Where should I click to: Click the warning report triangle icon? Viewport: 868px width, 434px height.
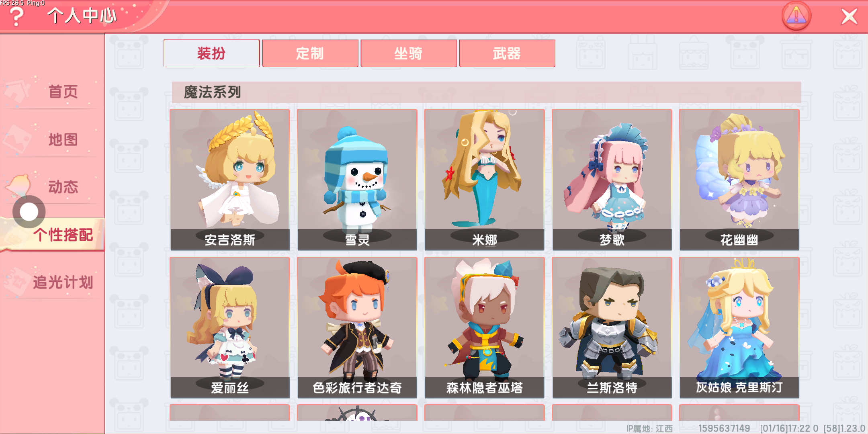[796, 16]
